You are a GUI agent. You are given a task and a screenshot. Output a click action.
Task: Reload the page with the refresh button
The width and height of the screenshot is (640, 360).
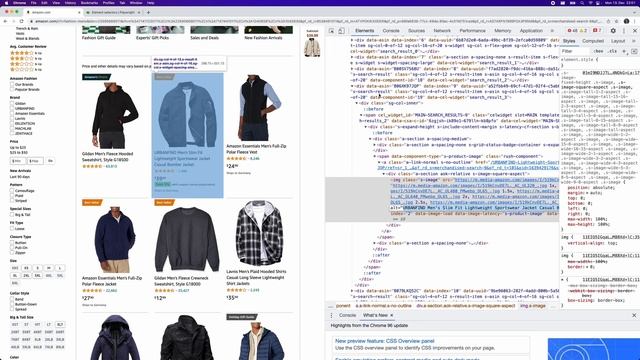(x=22, y=21)
